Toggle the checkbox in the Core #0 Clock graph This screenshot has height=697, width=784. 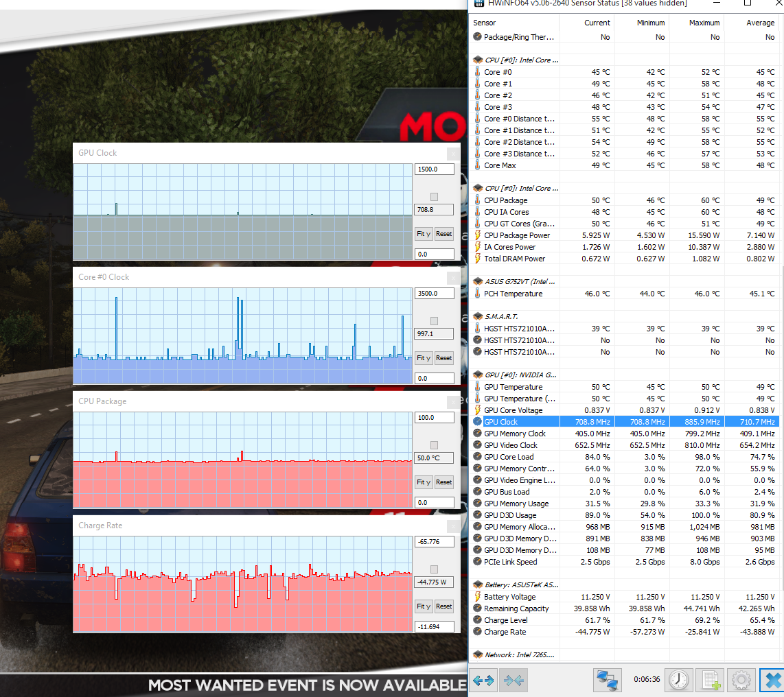pyautogui.click(x=434, y=321)
